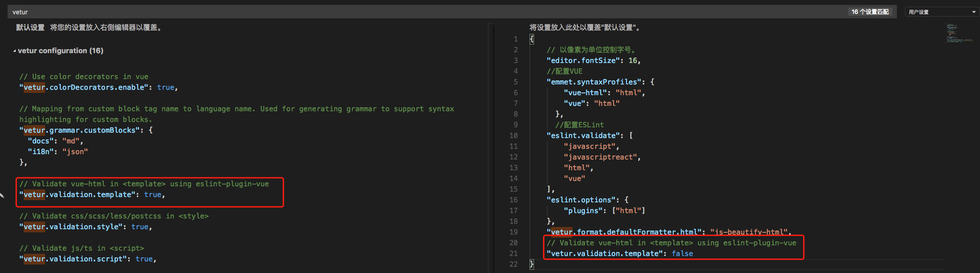Click the 默认设置 header label
Screen dimensions: 980x273
tap(30, 28)
